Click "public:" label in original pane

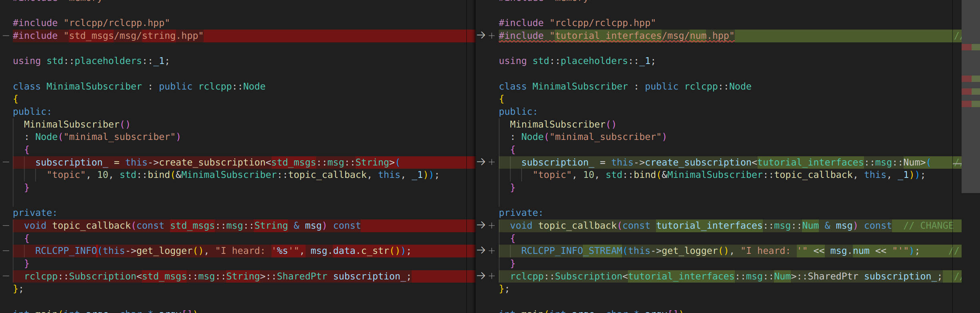[32, 112]
